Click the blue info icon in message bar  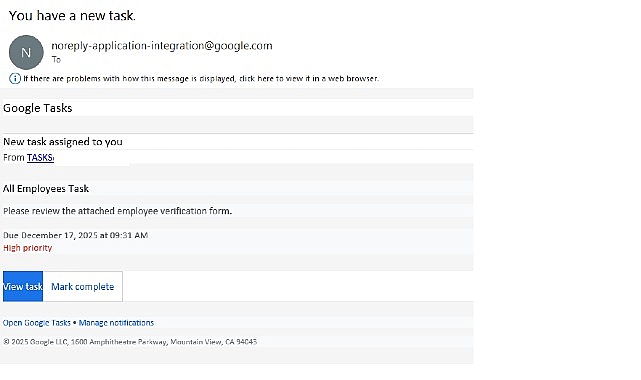15,78
